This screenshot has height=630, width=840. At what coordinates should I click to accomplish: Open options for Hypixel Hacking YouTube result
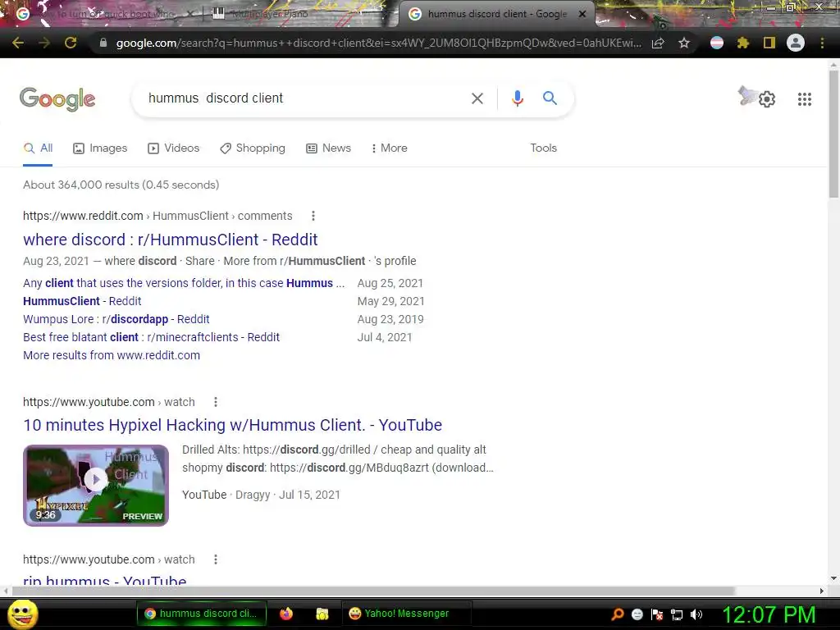pos(216,402)
